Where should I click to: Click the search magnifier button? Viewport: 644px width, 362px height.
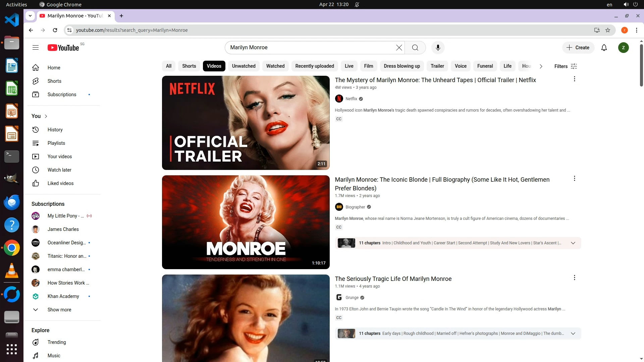coord(415,48)
